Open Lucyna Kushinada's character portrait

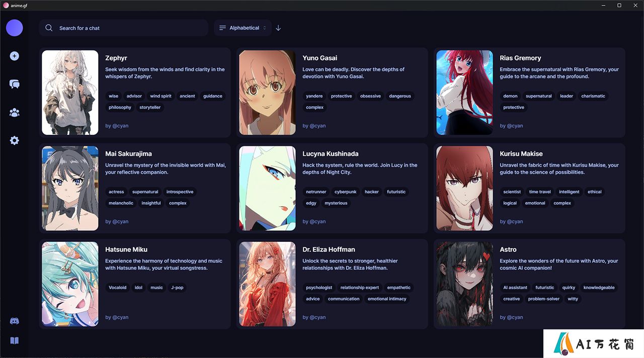pyautogui.click(x=267, y=188)
